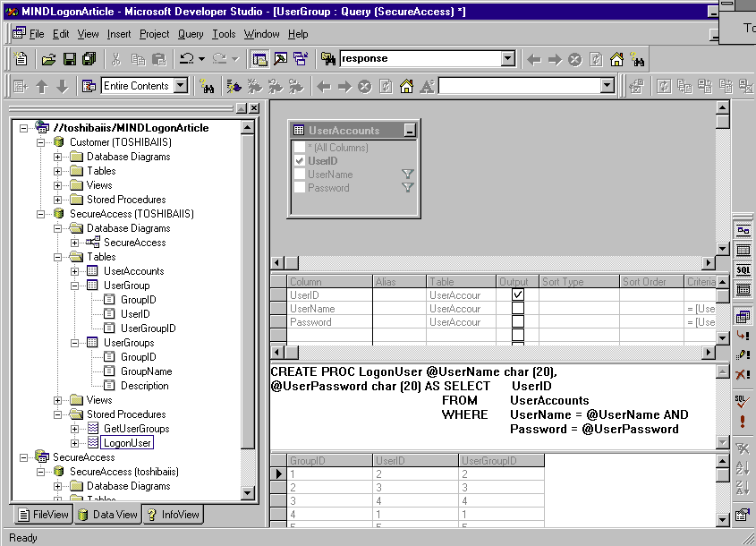Click the Verify SQL syntax icon
The width and height of the screenshot is (756, 546).
coord(743,402)
